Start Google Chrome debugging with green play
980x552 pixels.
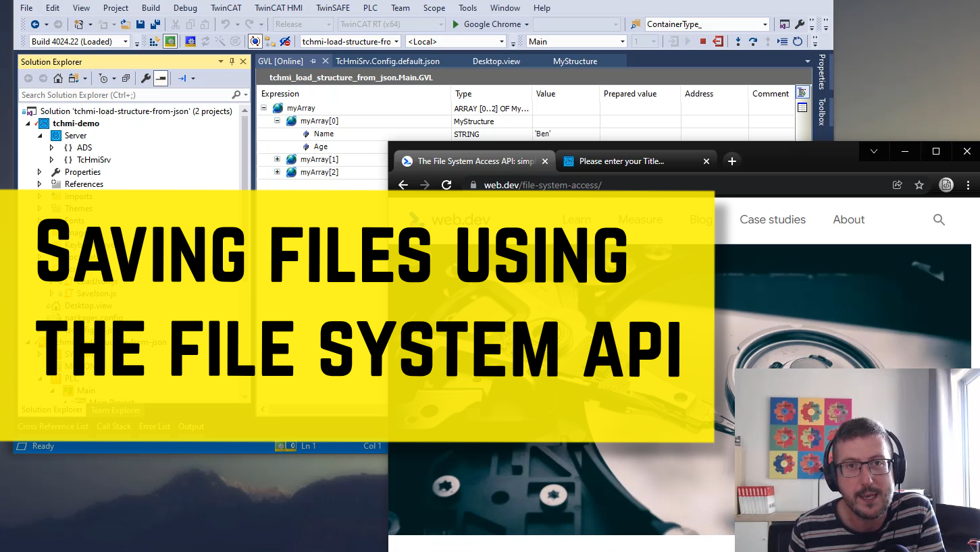coord(455,24)
